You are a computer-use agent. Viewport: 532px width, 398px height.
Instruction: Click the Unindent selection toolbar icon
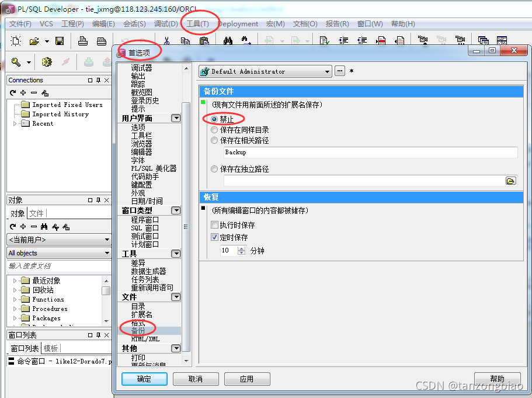click(x=362, y=41)
